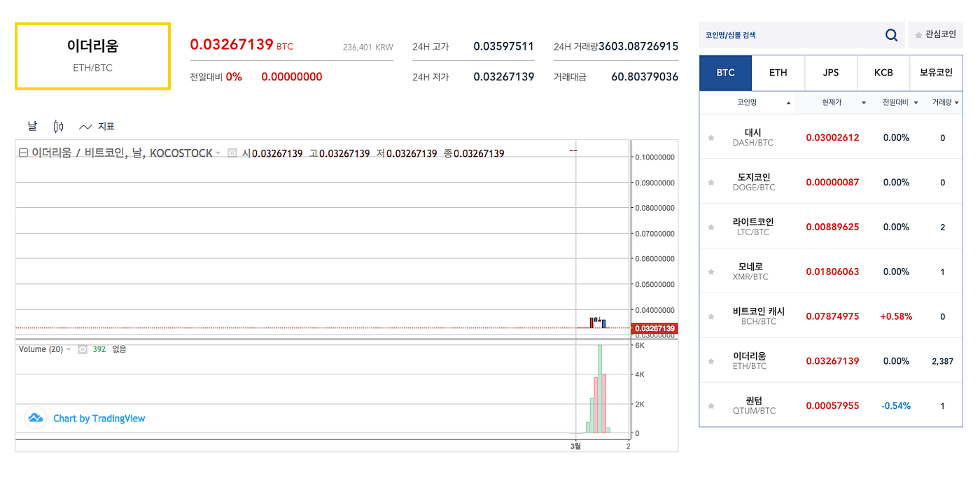980x478 pixels.
Task: Select the 대시 DASH/BTC row
Action: tap(831, 137)
